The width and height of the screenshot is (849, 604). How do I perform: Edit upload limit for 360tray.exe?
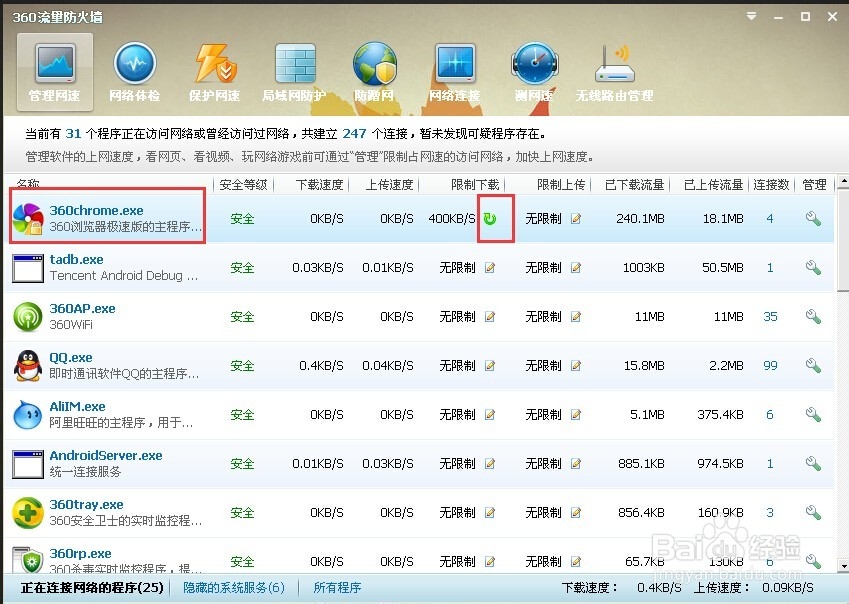point(576,513)
